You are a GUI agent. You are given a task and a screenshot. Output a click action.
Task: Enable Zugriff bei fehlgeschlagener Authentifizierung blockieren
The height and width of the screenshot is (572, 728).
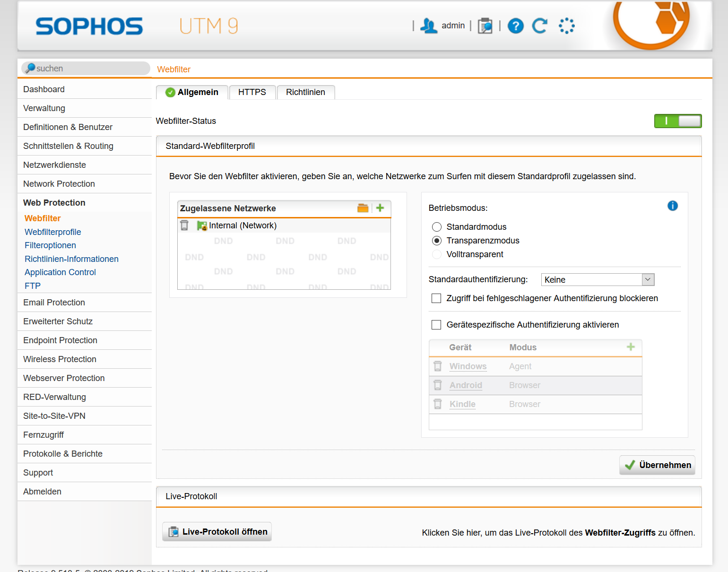coord(436,298)
